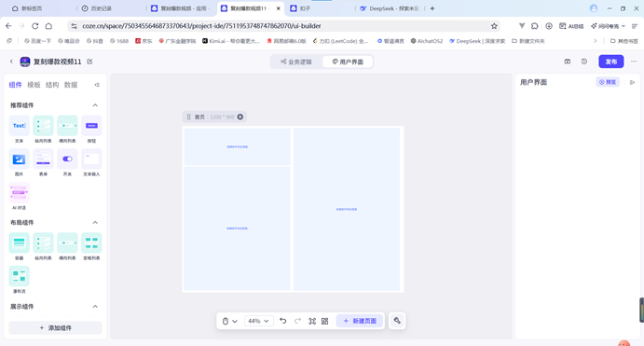Select the 表单 form component

pyautogui.click(x=43, y=159)
